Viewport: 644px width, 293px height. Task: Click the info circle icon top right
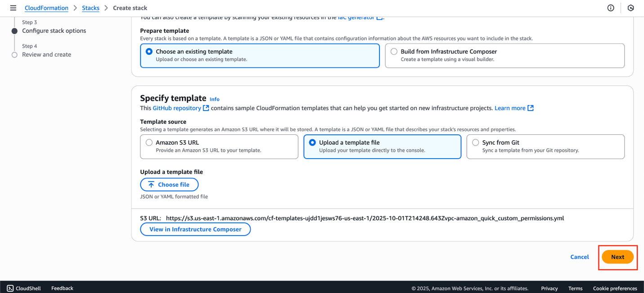point(611,8)
